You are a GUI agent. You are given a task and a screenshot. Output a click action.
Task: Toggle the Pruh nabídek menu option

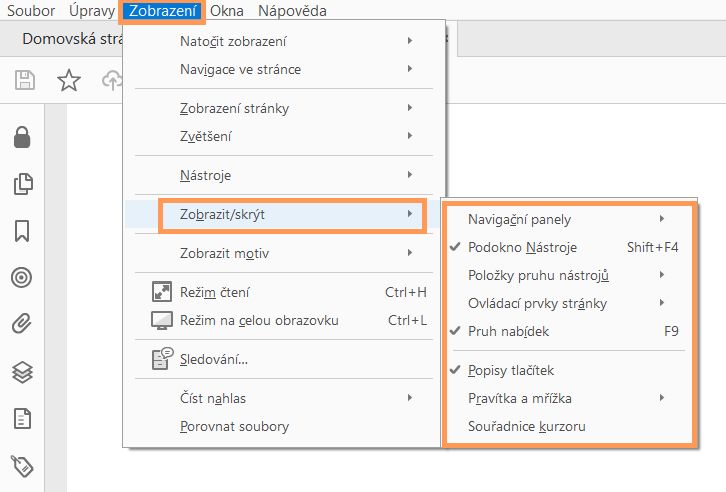click(508, 331)
